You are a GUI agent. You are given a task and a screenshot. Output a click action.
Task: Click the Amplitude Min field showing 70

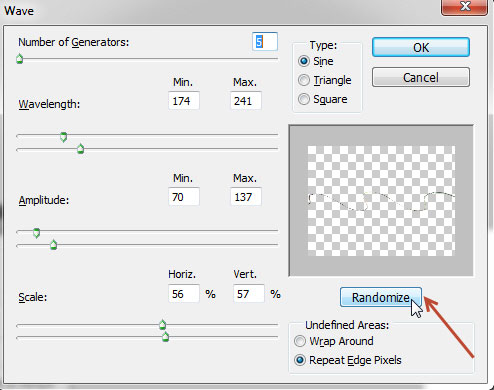pyautogui.click(x=184, y=197)
